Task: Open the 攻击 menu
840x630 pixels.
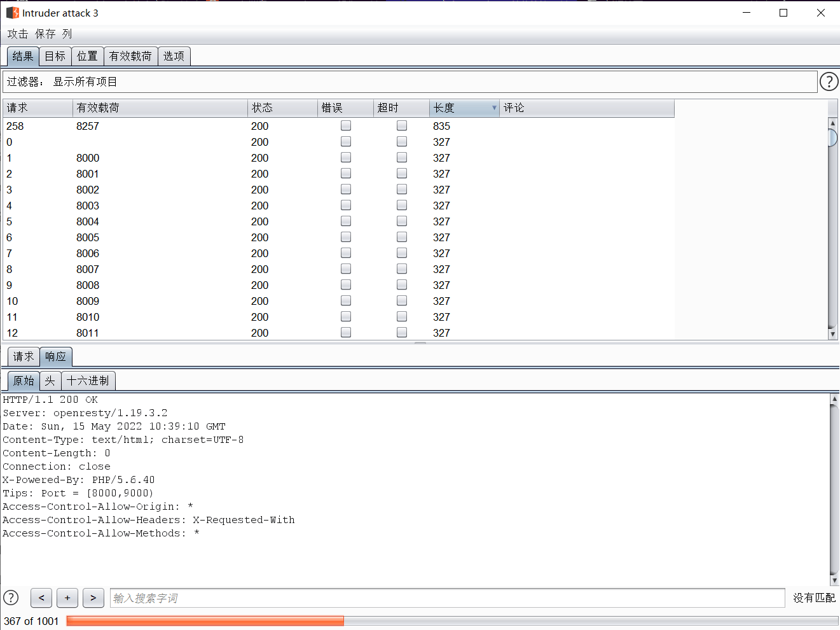Action: (18, 34)
